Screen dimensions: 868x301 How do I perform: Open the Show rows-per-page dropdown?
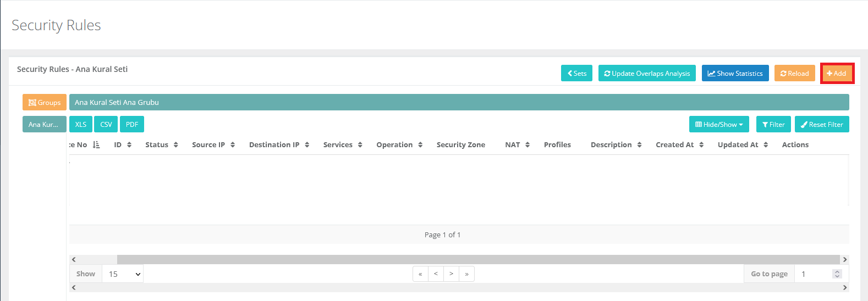123,274
